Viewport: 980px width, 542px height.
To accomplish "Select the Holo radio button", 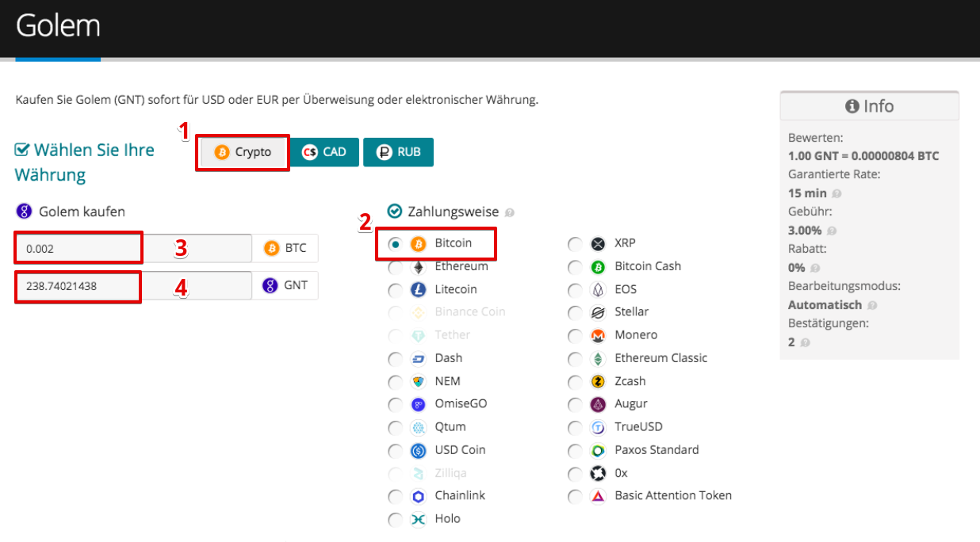I will [395, 520].
